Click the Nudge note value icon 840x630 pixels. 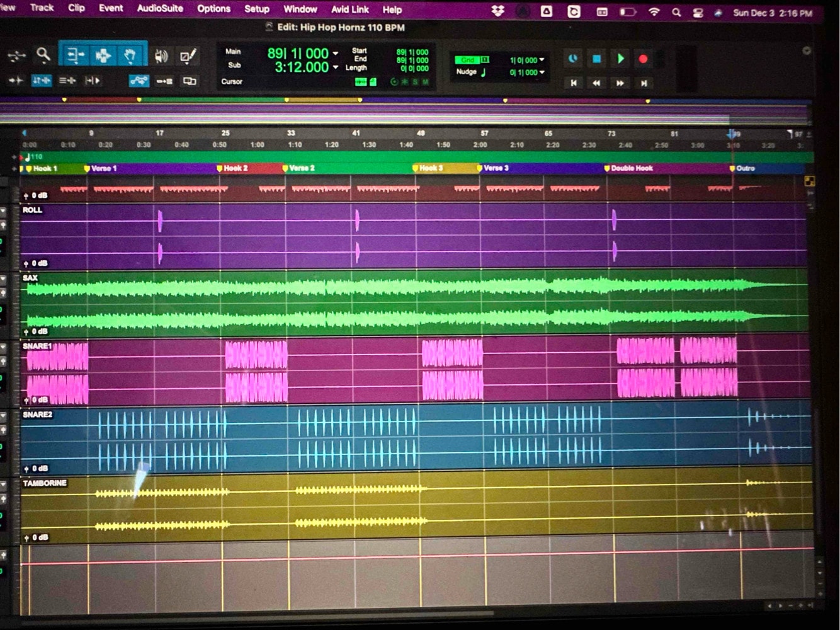[x=484, y=72]
